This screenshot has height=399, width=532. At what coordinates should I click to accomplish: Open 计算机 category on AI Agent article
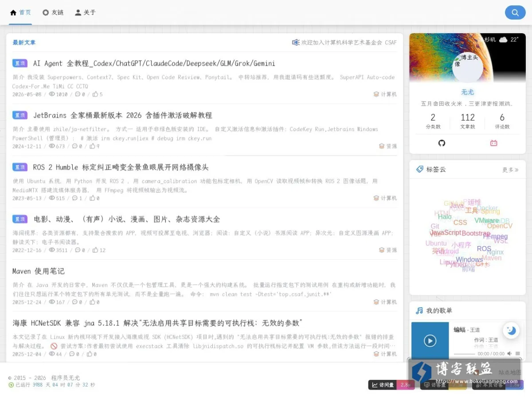point(385,94)
